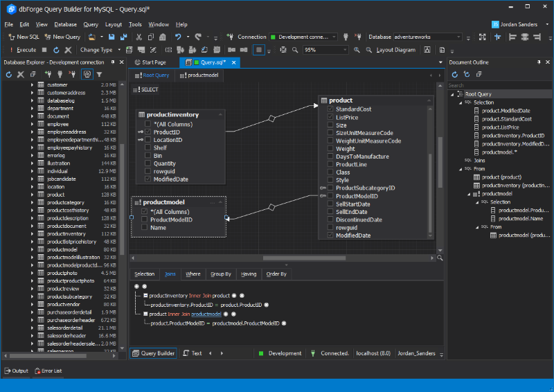Refresh the Document Outline panel
Screen dimensions: 554x392
coord(455,74)
